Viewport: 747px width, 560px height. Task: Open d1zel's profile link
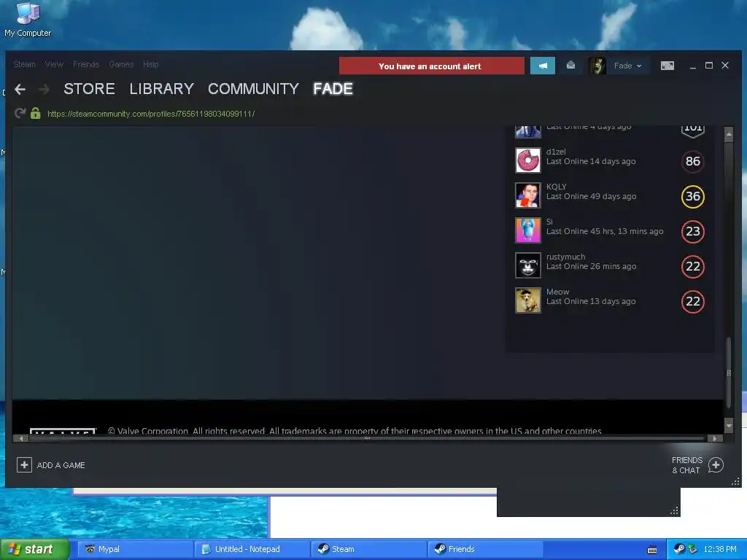click(556, 152)
